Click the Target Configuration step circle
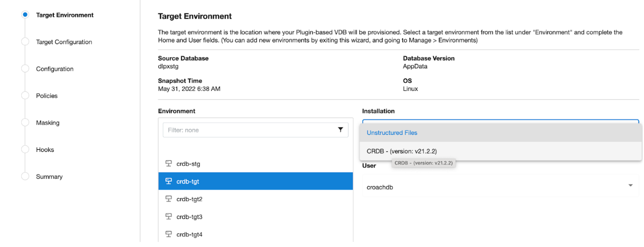This screenshot has height=247, width=644. (x=25, y=42)
